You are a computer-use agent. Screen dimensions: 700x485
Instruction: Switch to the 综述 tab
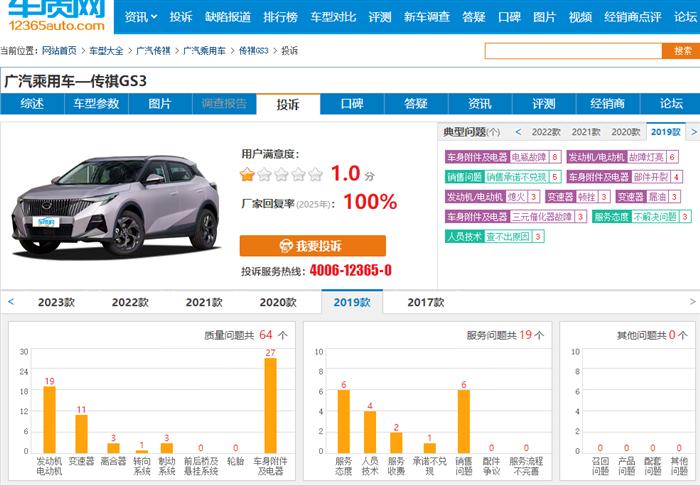[x=32, y=104]
